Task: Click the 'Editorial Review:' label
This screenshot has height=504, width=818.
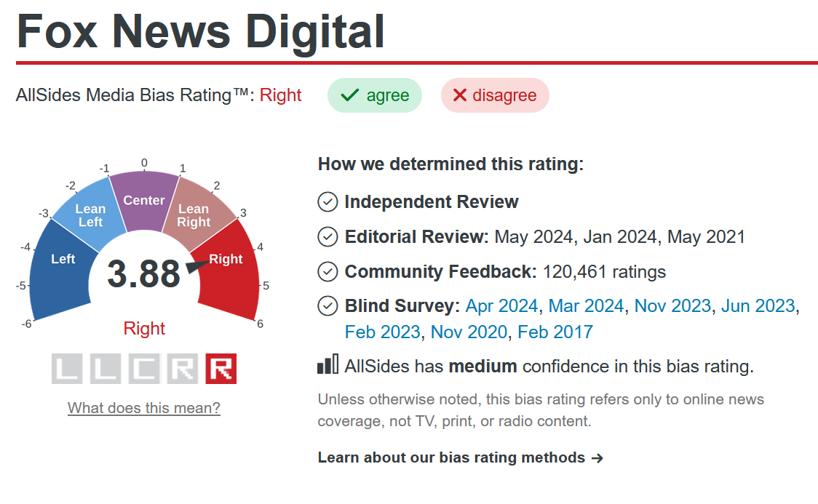Action: click(x=417, y=236)
